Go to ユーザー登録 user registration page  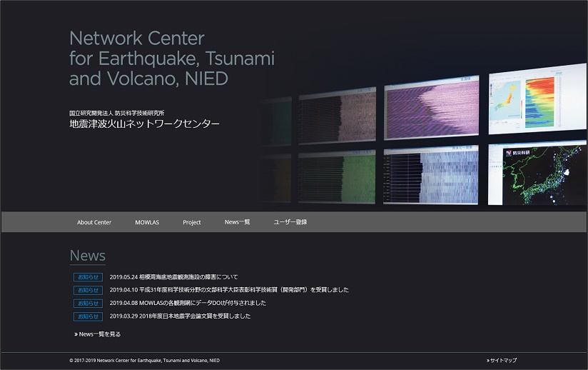pos(290,222)
